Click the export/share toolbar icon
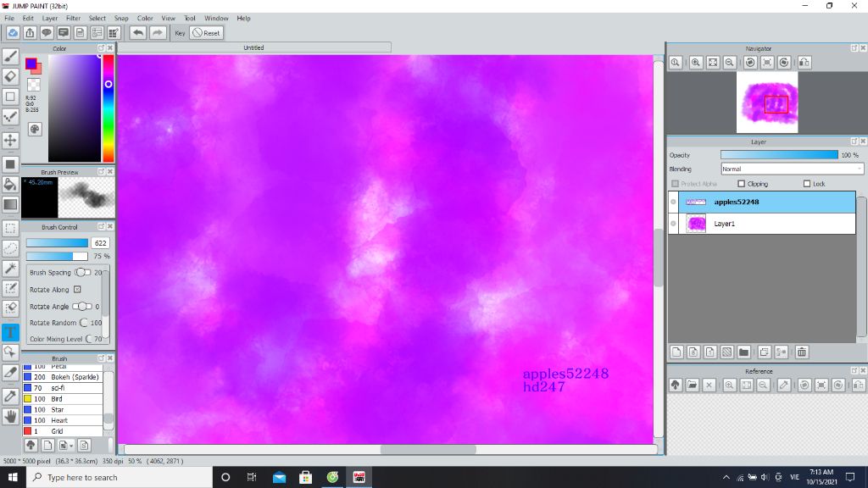The width and height of the screenshot is (868, 488). pyautogui.click(x=30, y=33)
